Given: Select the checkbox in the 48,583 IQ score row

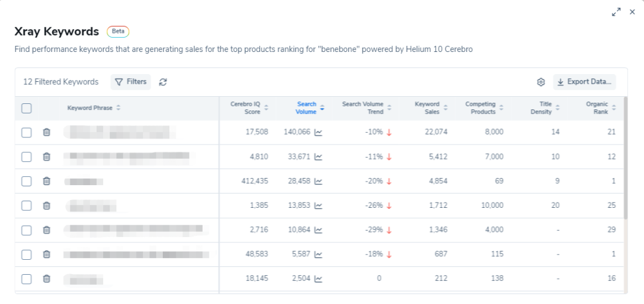Looking at the screenshot, I should (x=26, y=254).
